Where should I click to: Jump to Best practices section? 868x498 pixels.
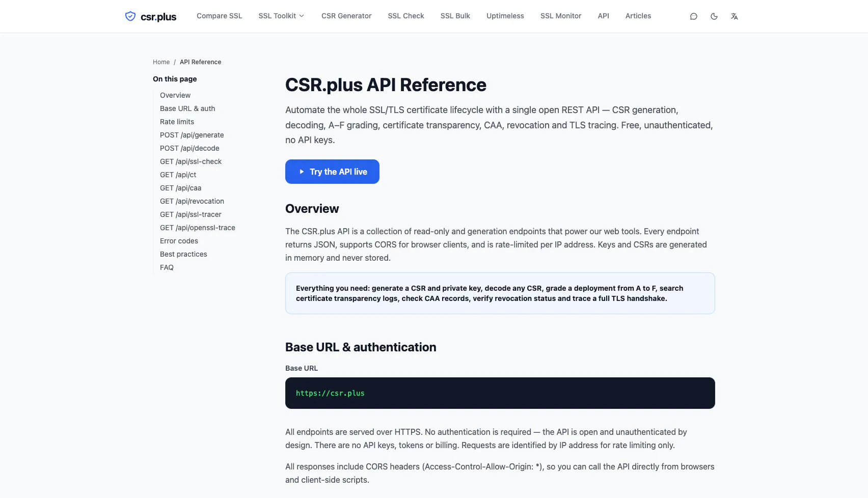coord(183,254)
